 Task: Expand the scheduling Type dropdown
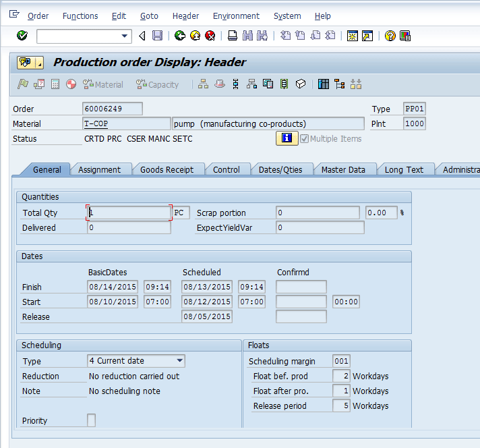tap(179, 361)
